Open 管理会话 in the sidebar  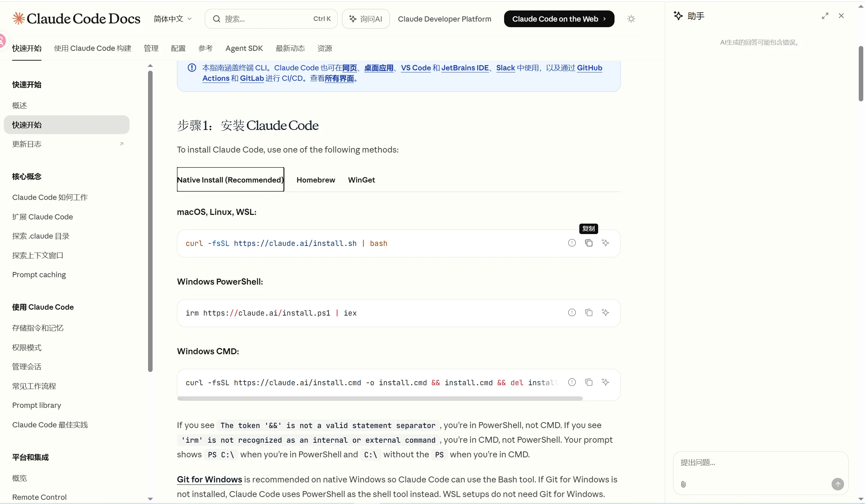pyautogui.click(x=27, y=366)
